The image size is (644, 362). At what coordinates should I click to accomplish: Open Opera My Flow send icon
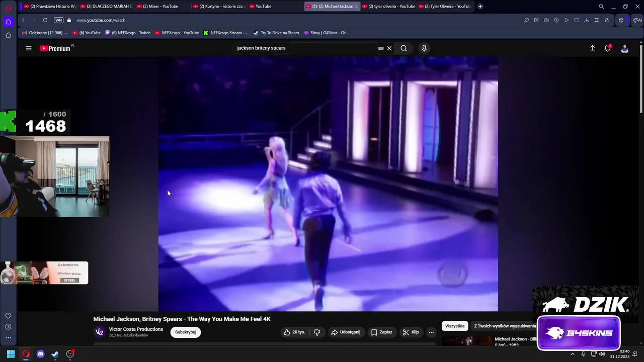567,20
